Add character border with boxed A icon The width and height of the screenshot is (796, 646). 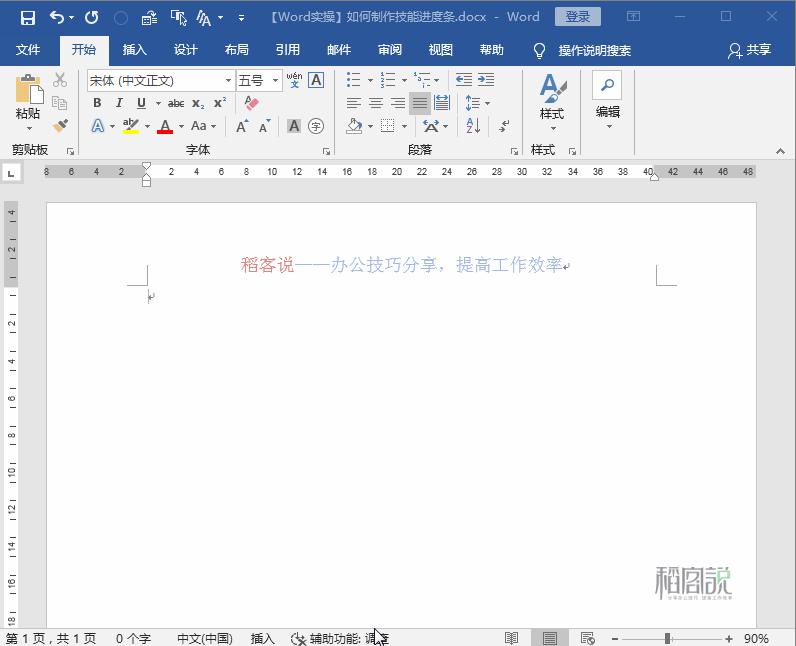click(316, 80)
